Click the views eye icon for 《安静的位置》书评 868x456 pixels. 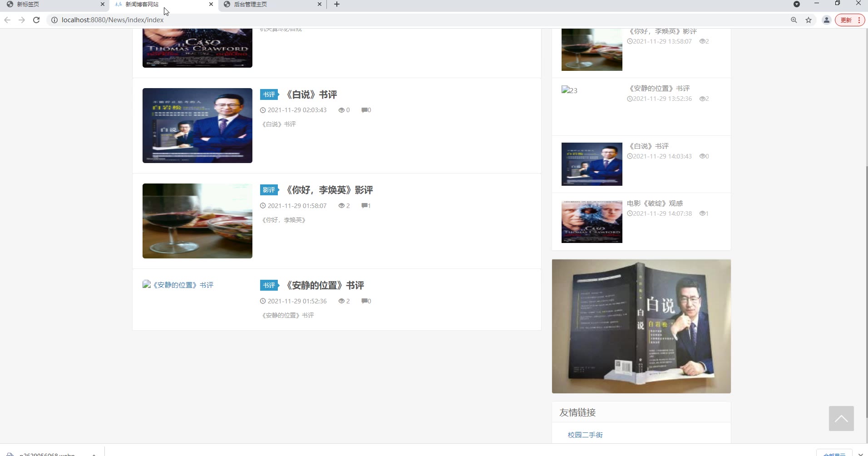coord(341,301)
